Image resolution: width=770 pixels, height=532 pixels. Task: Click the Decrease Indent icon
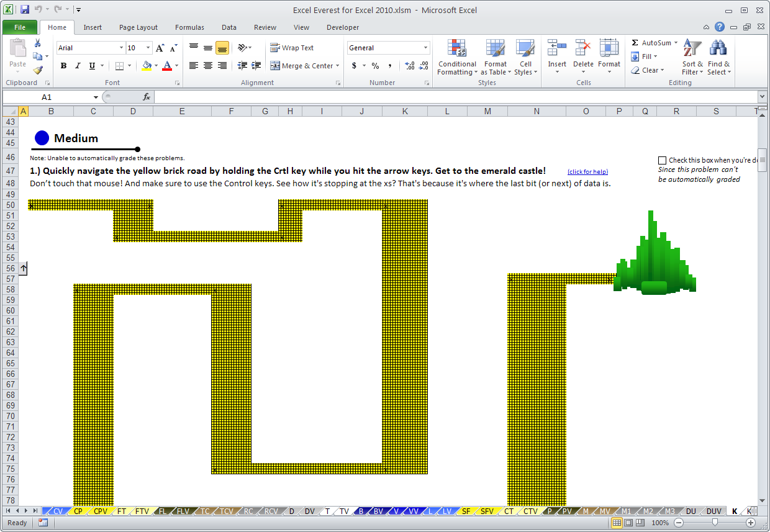point(242,66)
